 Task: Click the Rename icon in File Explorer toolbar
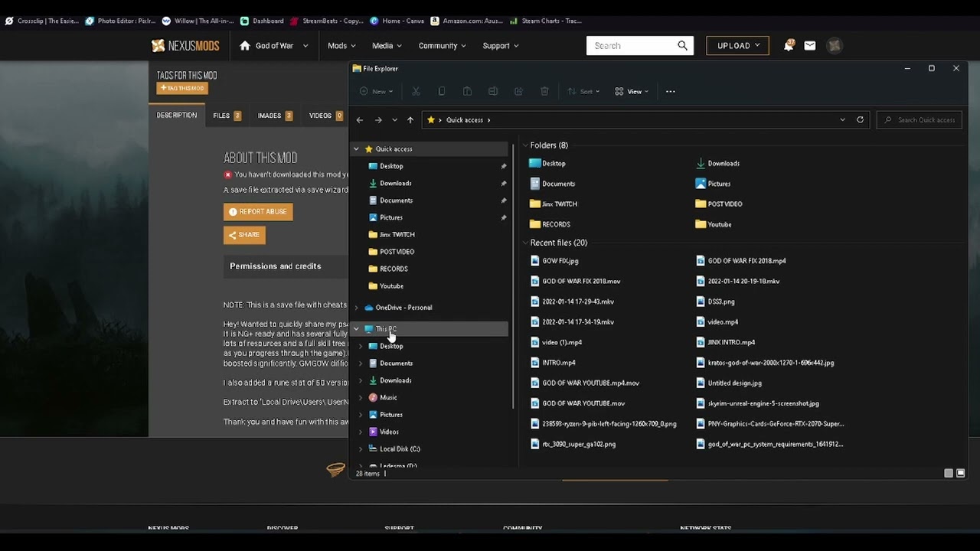[x=493, y=91]
